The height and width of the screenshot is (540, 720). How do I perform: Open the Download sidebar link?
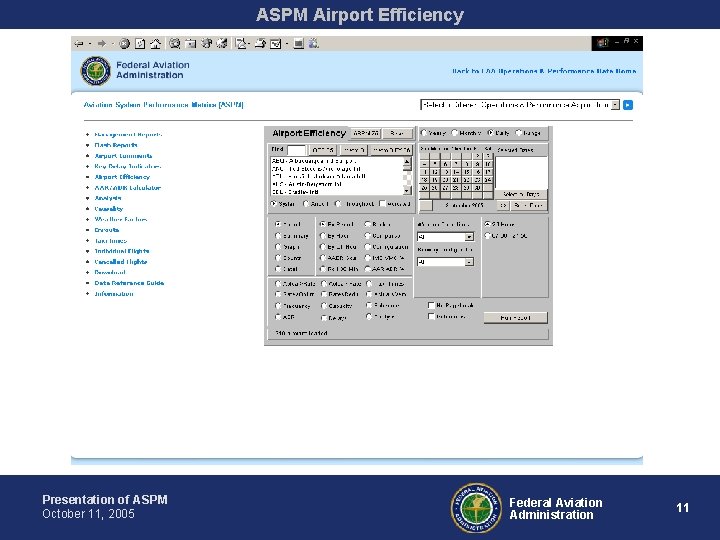(110, 272)
